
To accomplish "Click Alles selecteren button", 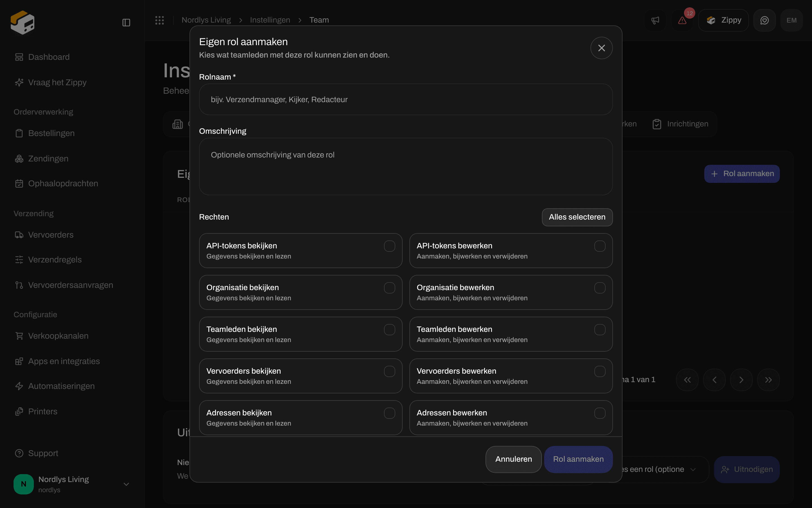I will 577,217.
